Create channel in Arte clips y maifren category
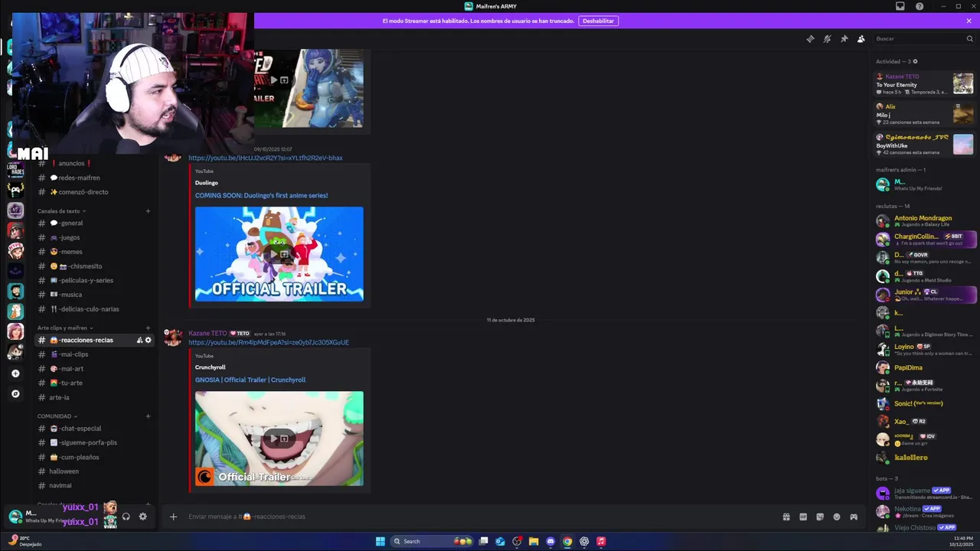The width and height of the screenshot is (980, 551). (x=148, y=328)
